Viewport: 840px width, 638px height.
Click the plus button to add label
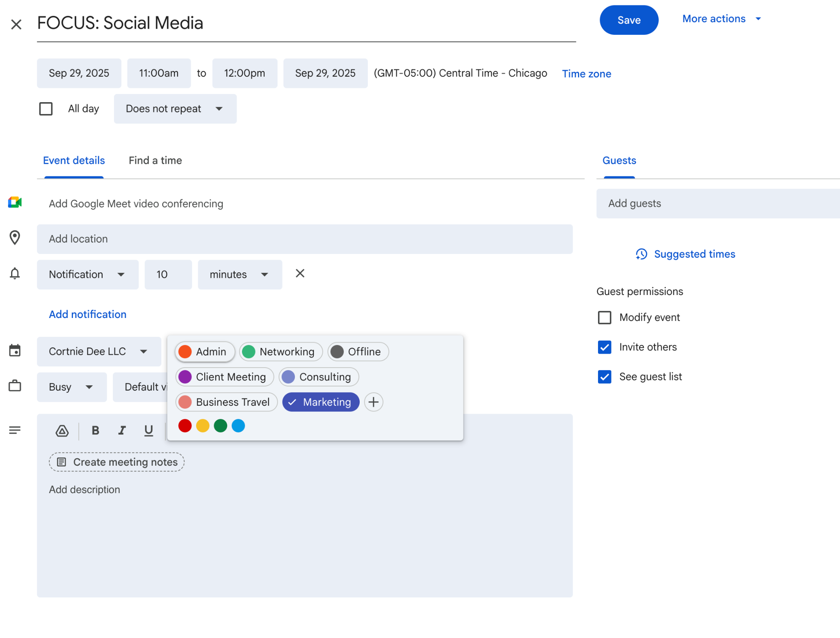[x=373, y=402]
